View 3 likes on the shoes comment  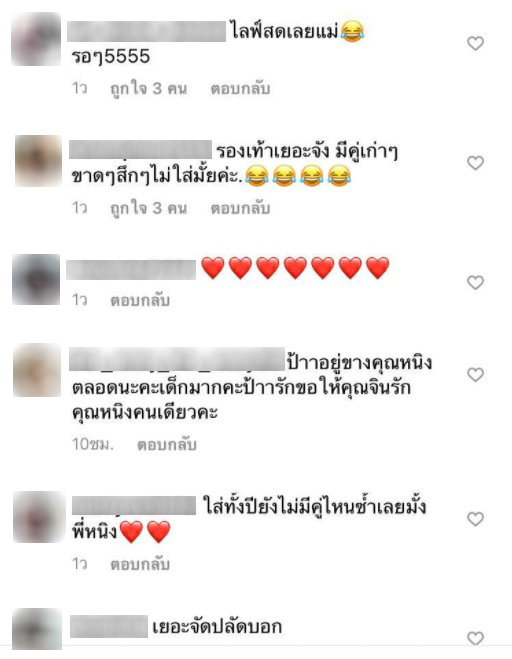point(148,208)
